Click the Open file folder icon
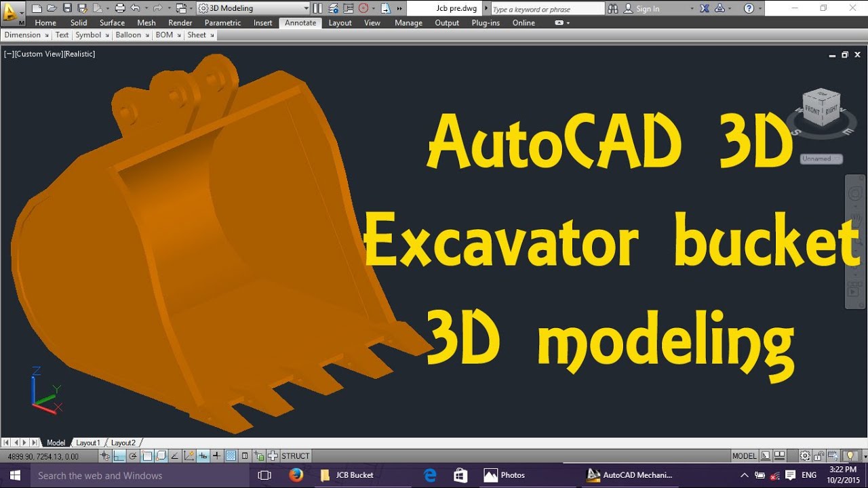 point(52,8)
